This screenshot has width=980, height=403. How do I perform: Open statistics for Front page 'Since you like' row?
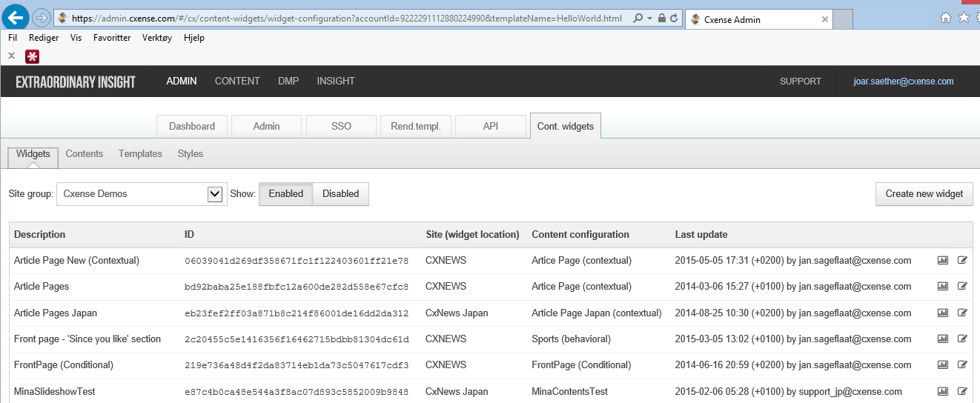pos(943,339)
